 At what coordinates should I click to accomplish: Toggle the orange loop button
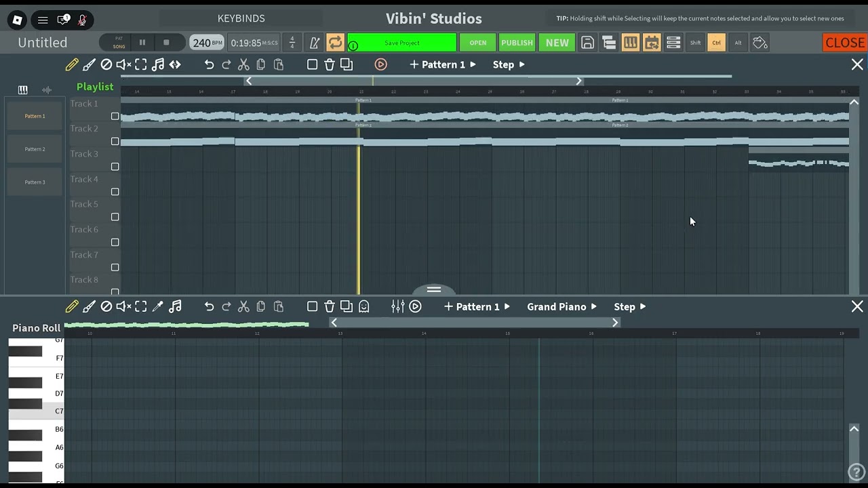click(x=335, y=43)
